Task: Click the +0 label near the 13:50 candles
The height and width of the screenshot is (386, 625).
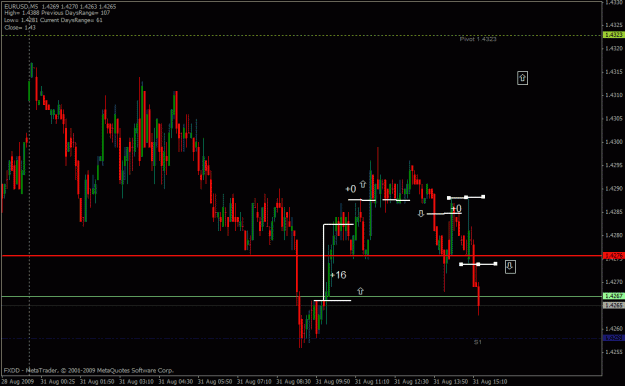Action: [x=456, y=209]
